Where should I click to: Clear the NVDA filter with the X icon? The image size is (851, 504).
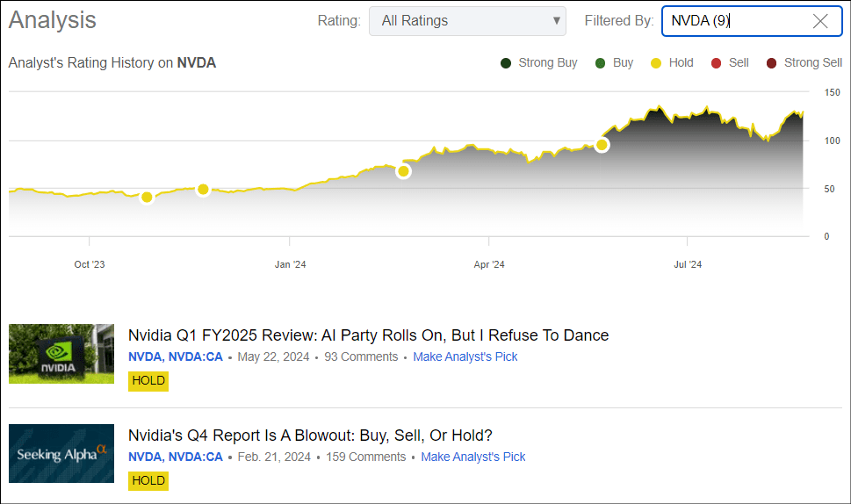(820, 21)
